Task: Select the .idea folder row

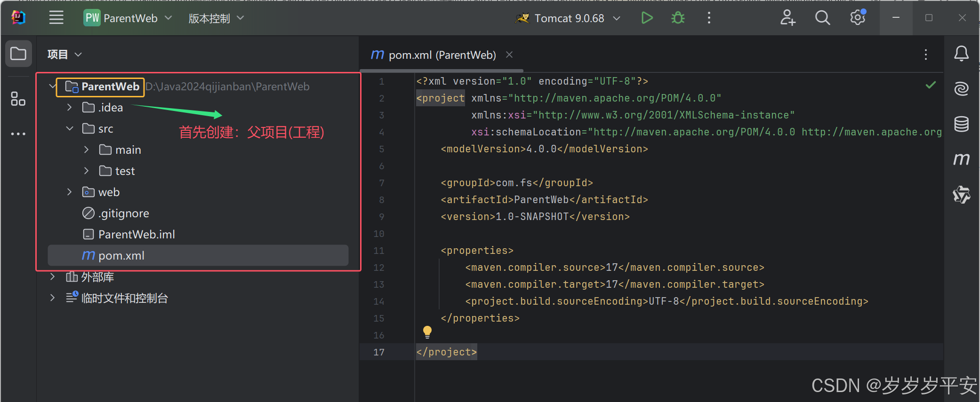Action: pos(198,107)
